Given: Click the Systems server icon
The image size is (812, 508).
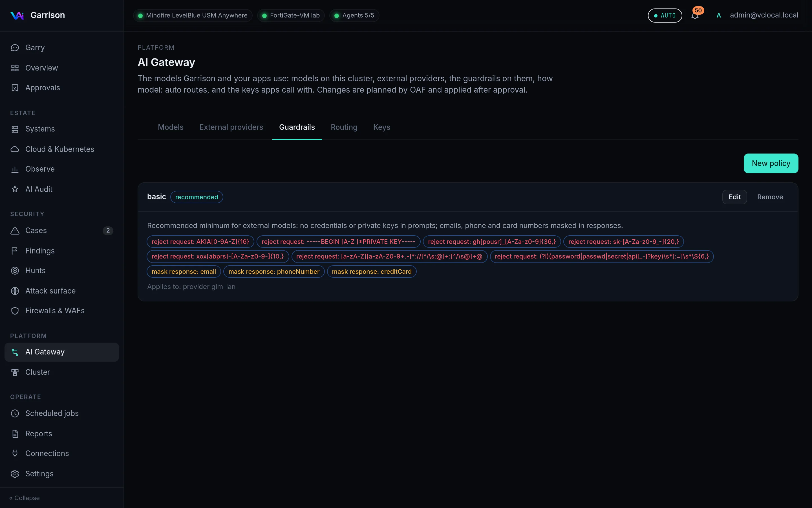Looking at the screenshot, I should pyautogui.click(x=15, y=129).
